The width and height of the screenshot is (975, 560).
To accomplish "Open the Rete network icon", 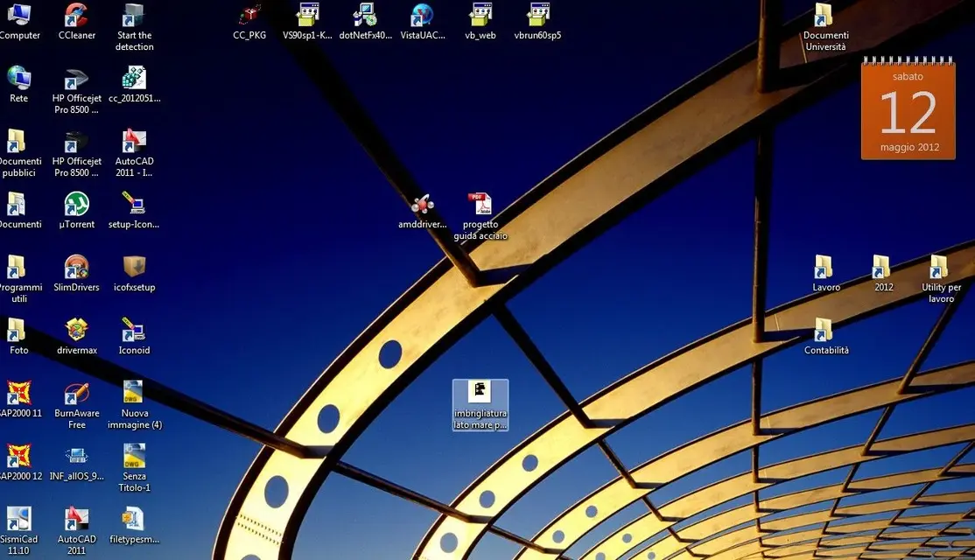I will point(18,85).
